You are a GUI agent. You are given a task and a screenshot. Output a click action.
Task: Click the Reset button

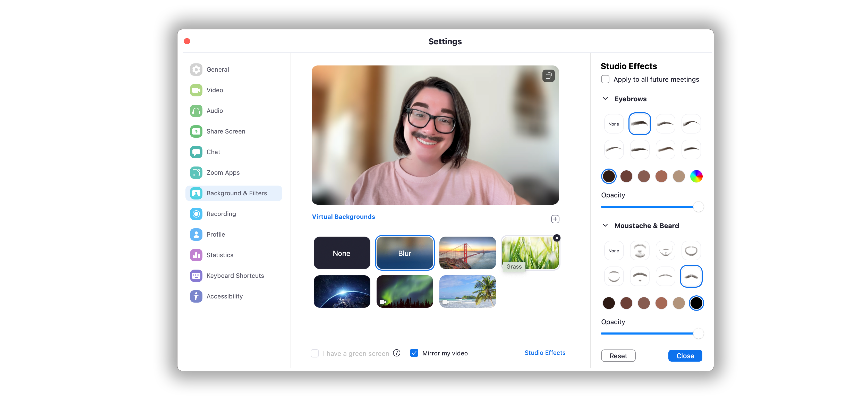pyautogui.click(x=618, y=355)
